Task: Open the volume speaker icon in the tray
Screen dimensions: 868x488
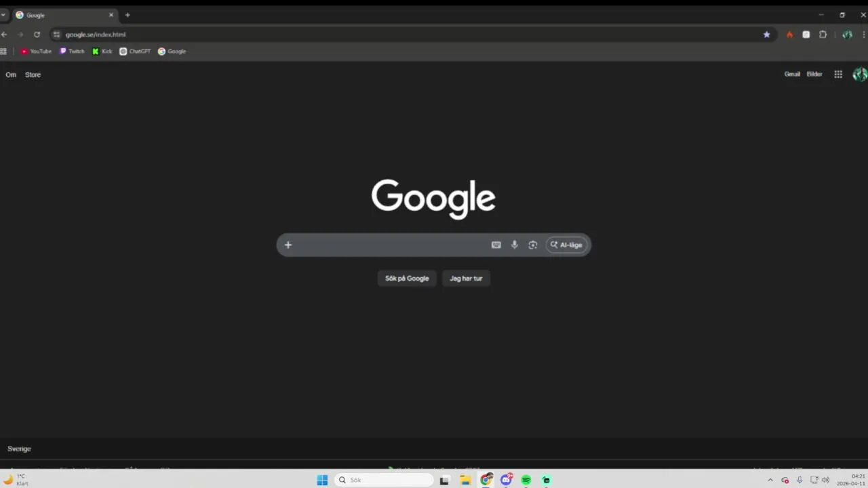Action: [x=825, y=480]
